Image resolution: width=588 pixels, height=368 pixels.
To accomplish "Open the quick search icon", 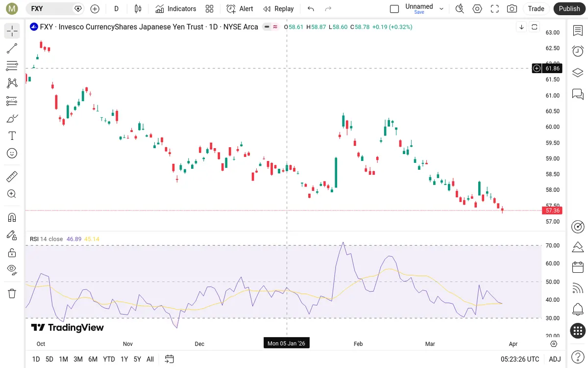I will point(460,8).
